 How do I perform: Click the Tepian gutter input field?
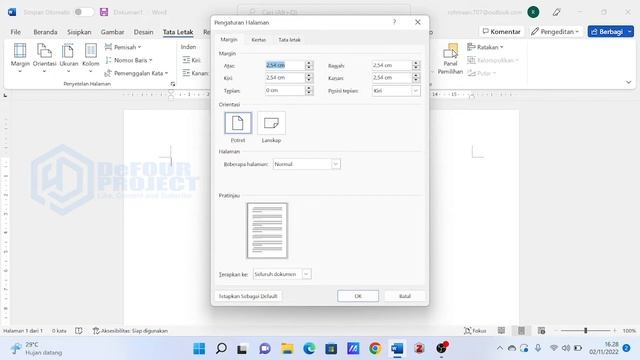click(284, 91)
